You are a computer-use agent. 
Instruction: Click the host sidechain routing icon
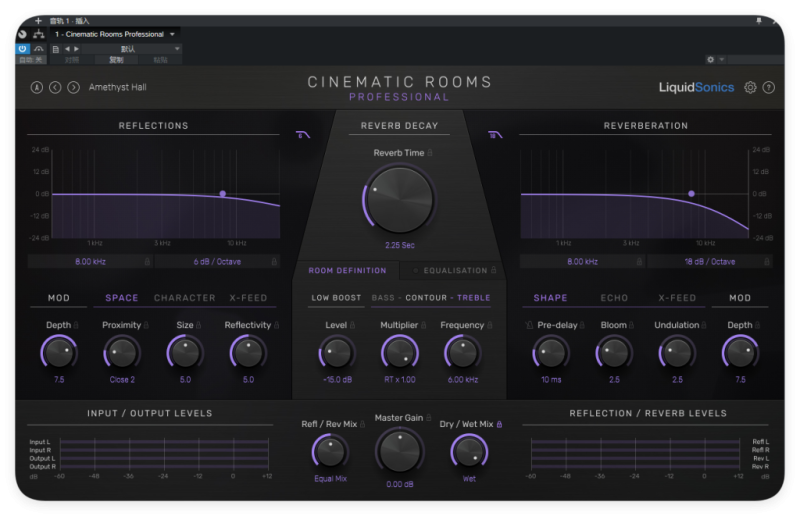coord(39,34)
